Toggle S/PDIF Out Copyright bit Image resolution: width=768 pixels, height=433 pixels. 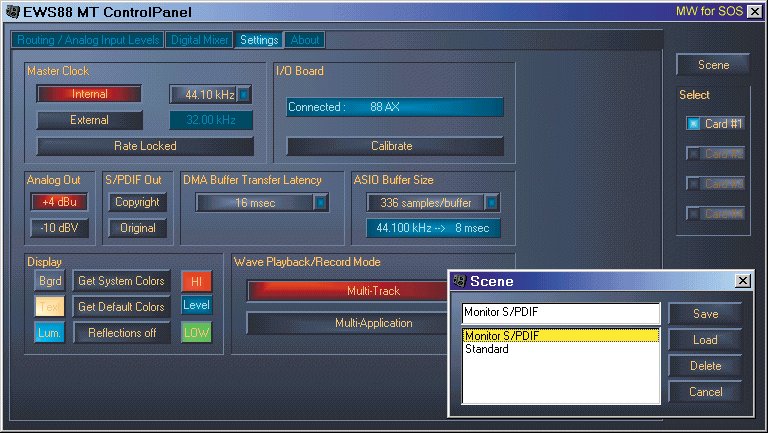point(138,202)
